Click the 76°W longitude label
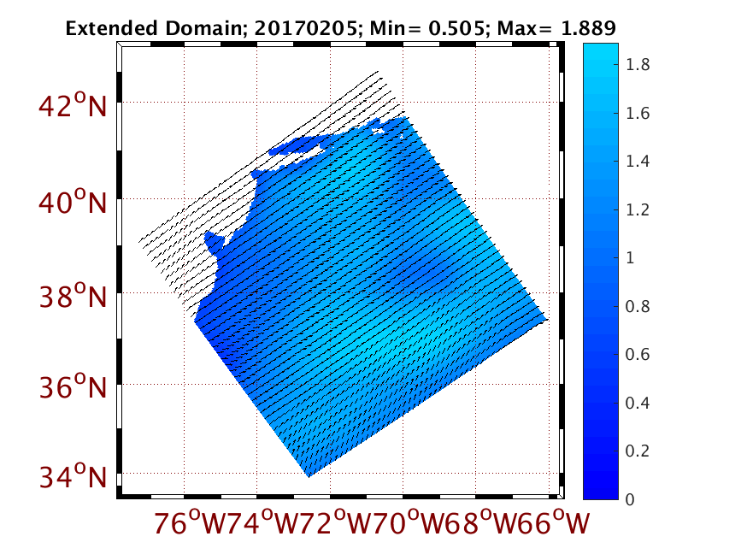 point(189,522)
